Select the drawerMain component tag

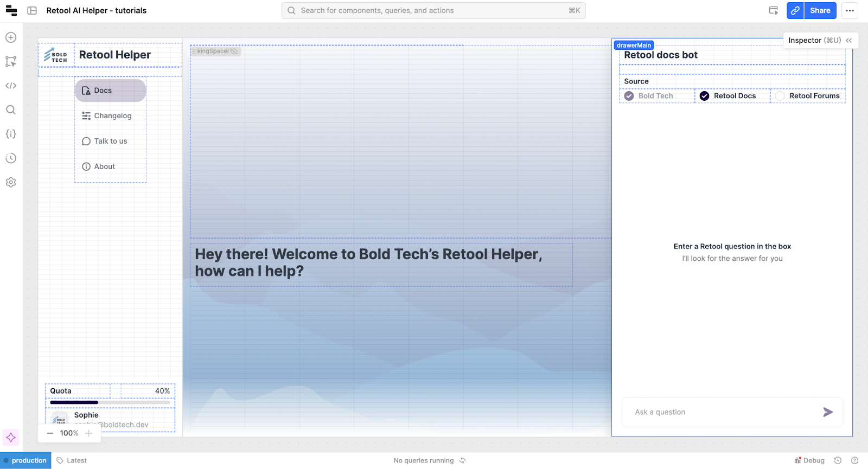coord(634,46)
